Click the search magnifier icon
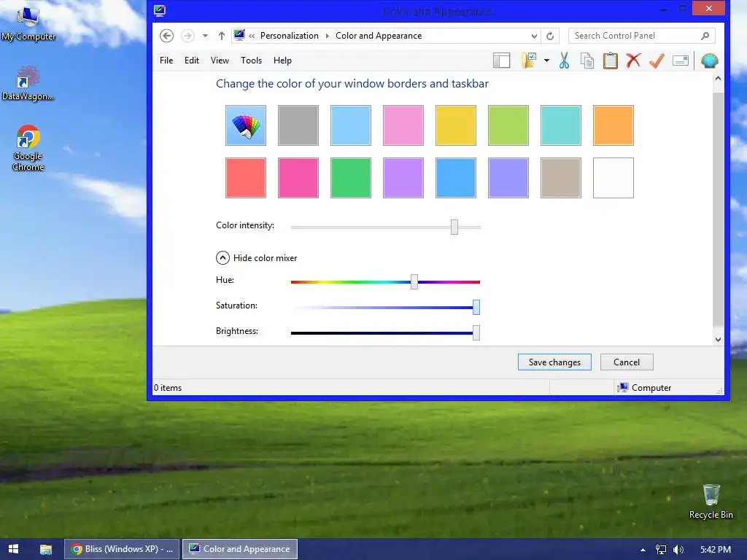This screenshot has width=747, height=560. [705, 36]
